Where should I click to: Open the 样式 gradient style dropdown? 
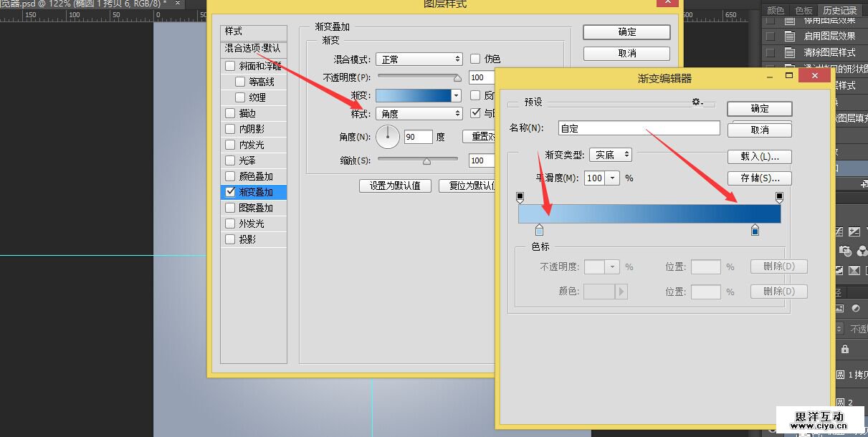click(x=419, y=113)
